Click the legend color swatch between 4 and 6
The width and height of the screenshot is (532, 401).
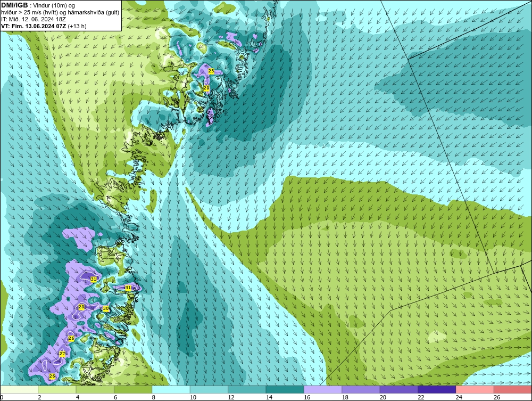(95, 389)
